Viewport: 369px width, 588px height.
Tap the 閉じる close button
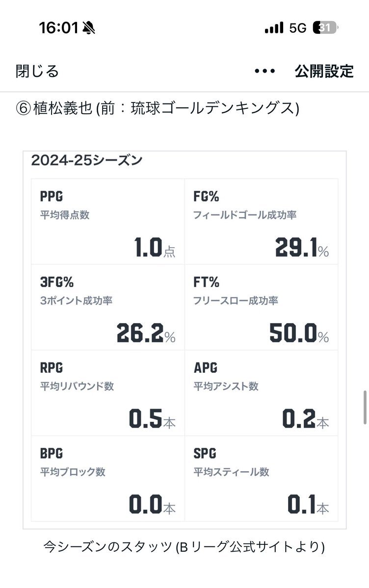[37, 71]
